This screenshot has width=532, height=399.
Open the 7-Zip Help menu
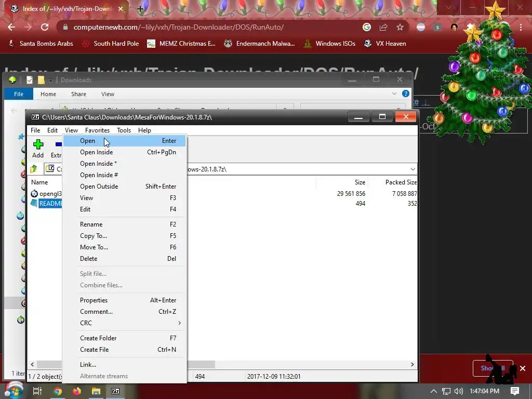pos(144,130)
